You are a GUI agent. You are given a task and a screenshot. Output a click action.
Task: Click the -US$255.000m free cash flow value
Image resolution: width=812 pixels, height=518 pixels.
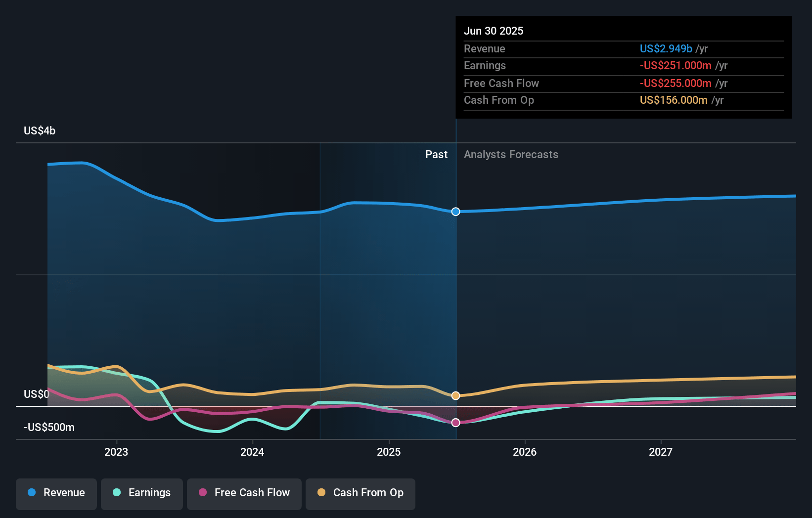click(676, 83)
